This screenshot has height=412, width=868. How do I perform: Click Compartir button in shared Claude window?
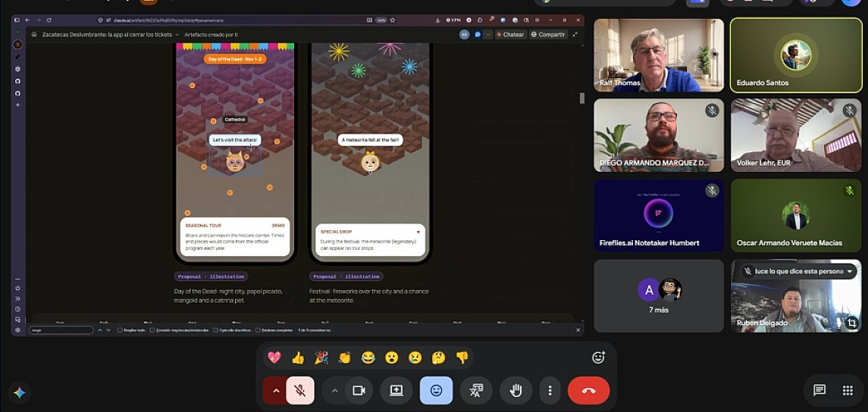(x=548, y=34)
